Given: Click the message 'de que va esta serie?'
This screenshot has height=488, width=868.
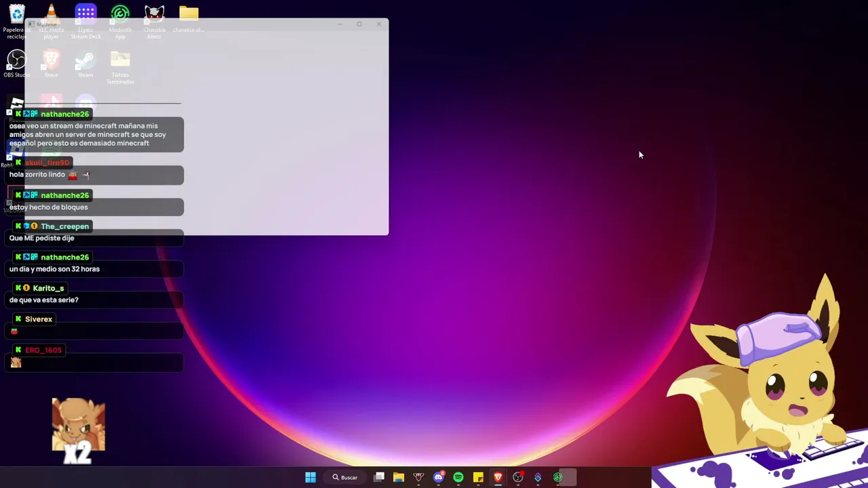Looking at the screenshot, I should tap(44, 300).
